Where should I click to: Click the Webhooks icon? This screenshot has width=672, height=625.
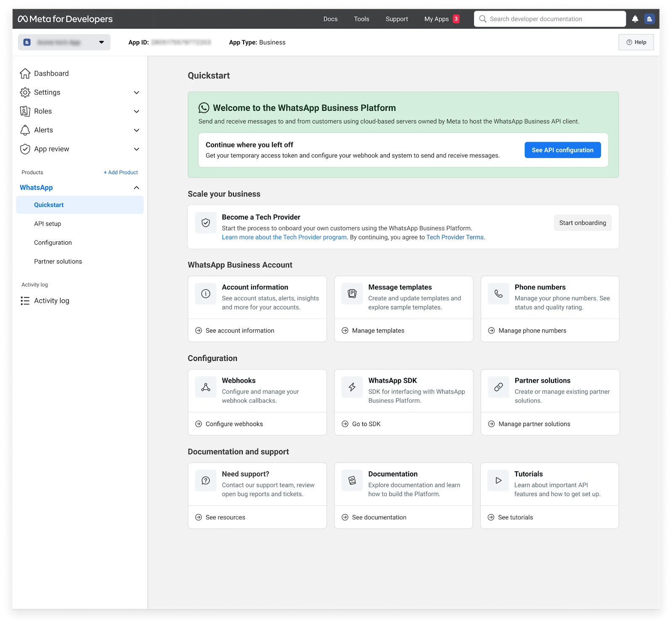pyautogui.click(x=206, y=387)
